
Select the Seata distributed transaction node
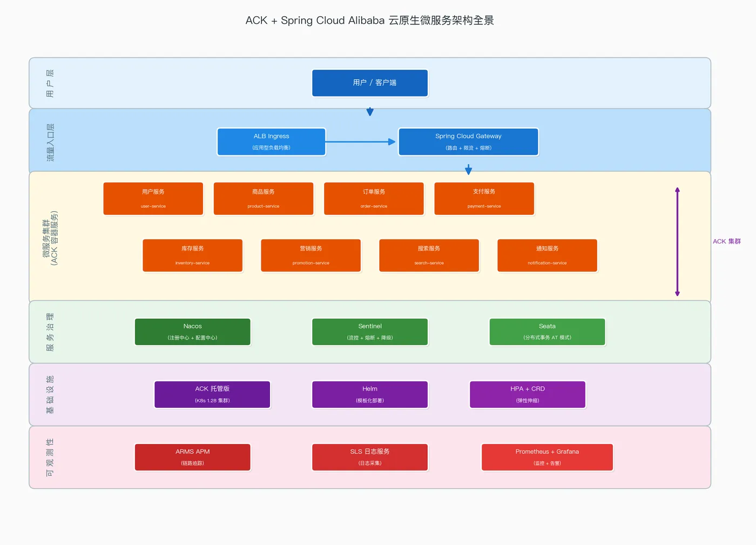tap(548, 332)
